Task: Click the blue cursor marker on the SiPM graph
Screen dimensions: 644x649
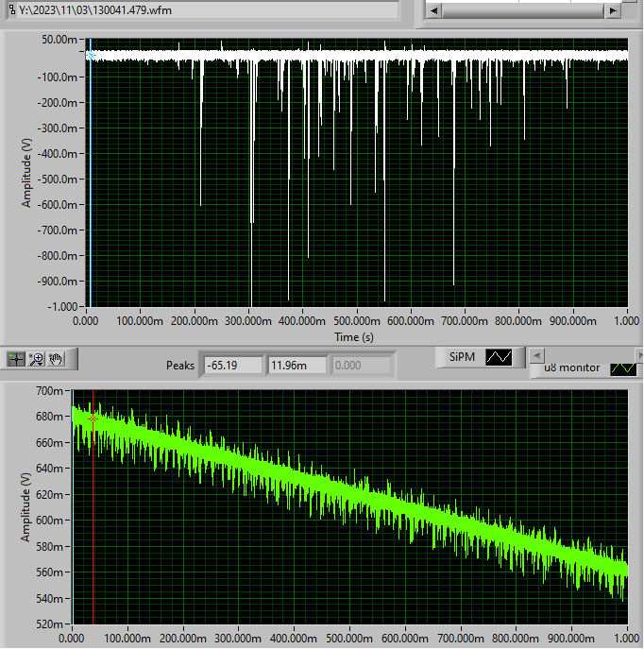Action: pos(91,55)
